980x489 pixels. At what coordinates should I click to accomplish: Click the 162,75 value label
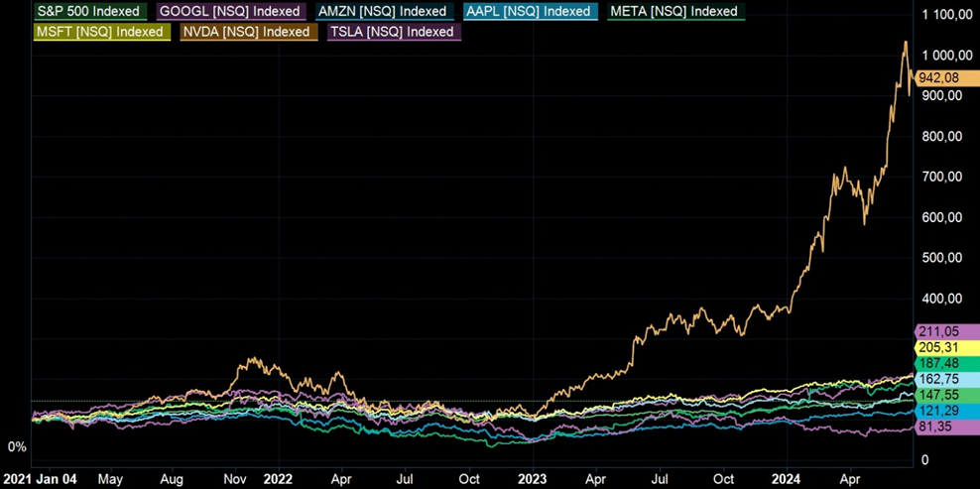[x=943, y=379]
